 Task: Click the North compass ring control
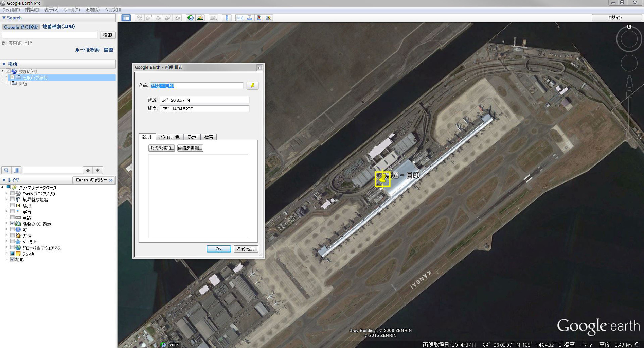pyautogui.click(x=629, y=40)
